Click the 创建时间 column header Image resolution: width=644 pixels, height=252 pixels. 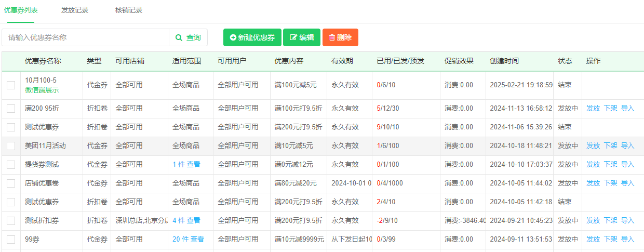[504, 61]
